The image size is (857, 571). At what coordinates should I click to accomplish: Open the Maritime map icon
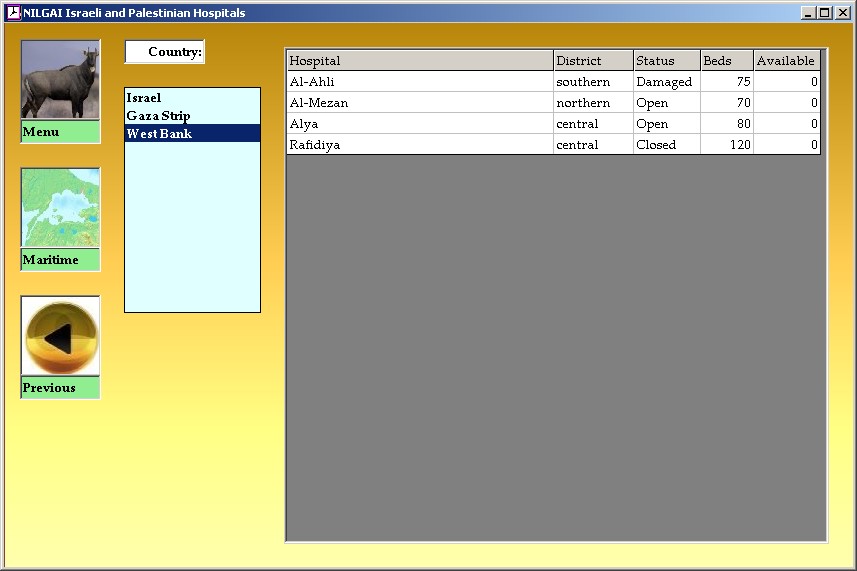pos(60,208)
